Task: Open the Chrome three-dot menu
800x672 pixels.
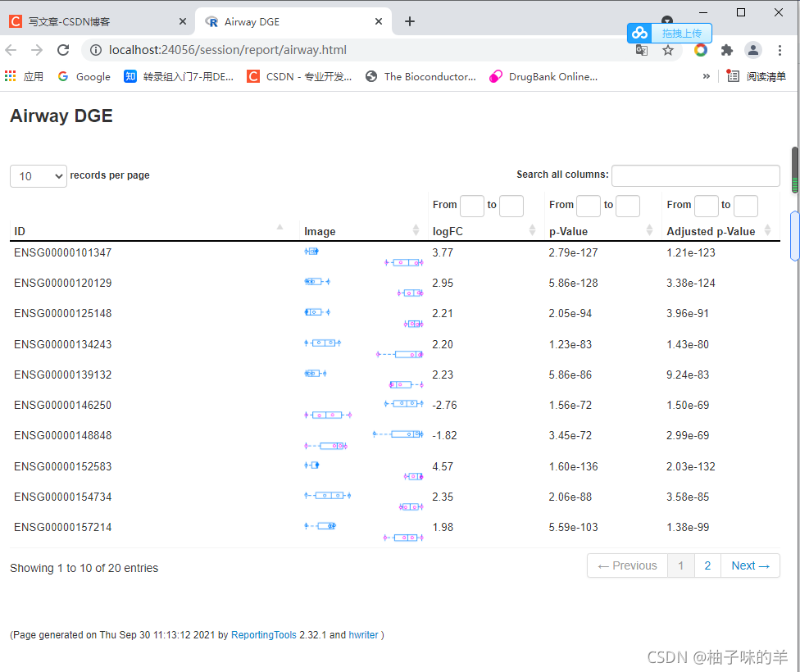Action: pyautogui.click(x=780, y=49)
